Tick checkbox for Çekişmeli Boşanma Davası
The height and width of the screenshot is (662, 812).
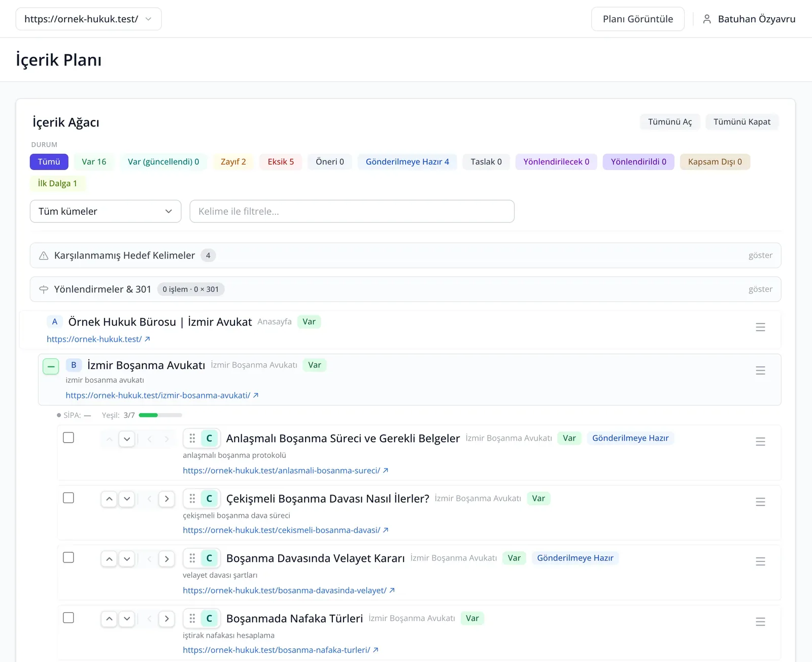pos(69,498)
